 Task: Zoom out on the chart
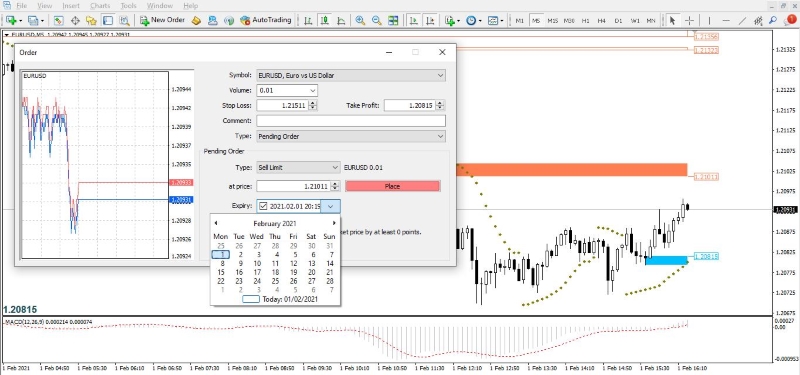tap(377, 20)
